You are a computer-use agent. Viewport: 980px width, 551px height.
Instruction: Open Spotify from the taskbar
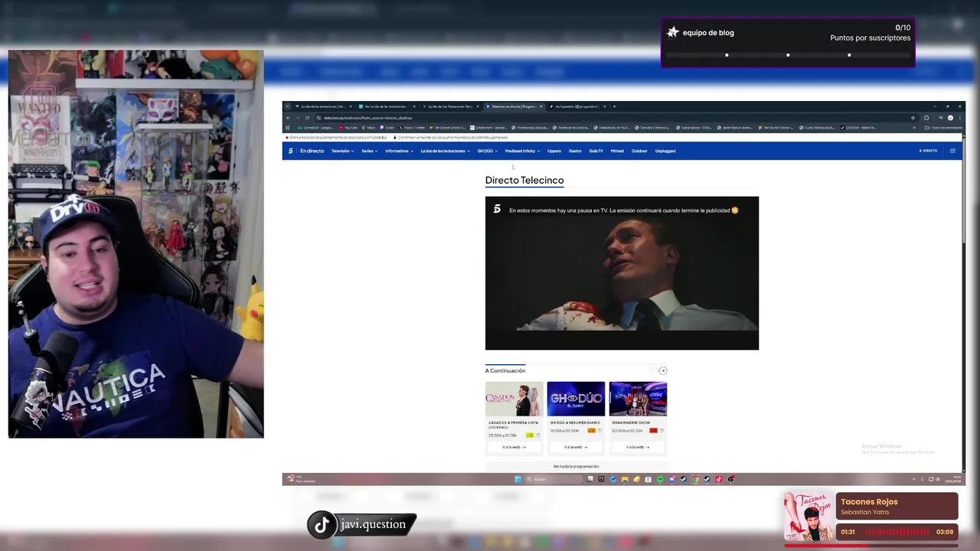point(660,479)
